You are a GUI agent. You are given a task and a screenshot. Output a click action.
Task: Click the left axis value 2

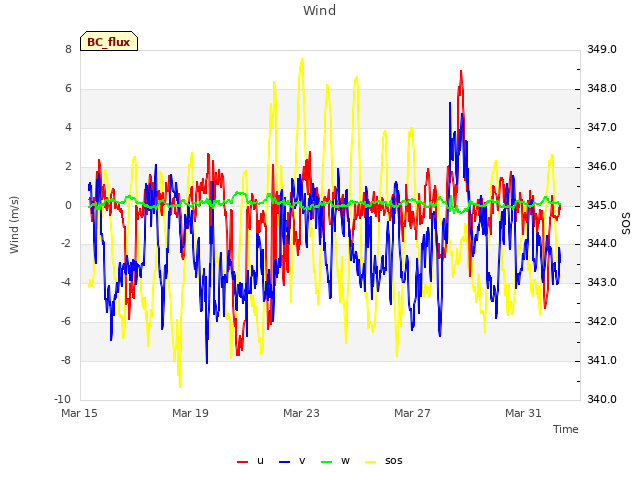click(68, 166)
